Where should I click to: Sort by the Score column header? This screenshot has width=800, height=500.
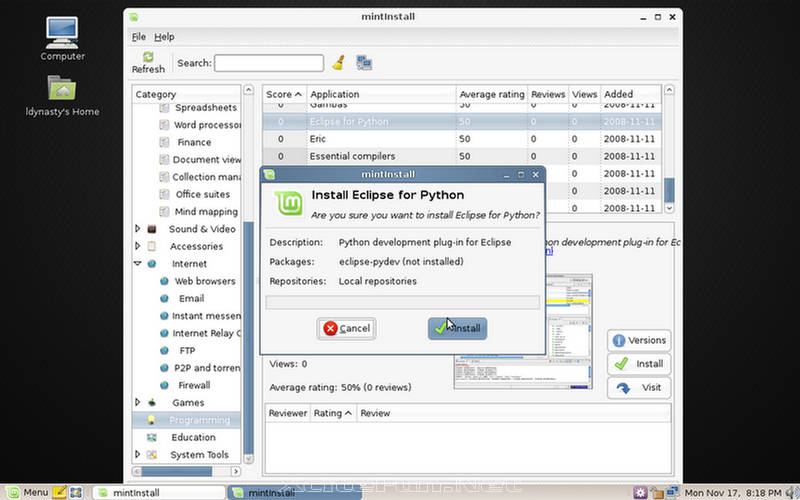[284, 94]
